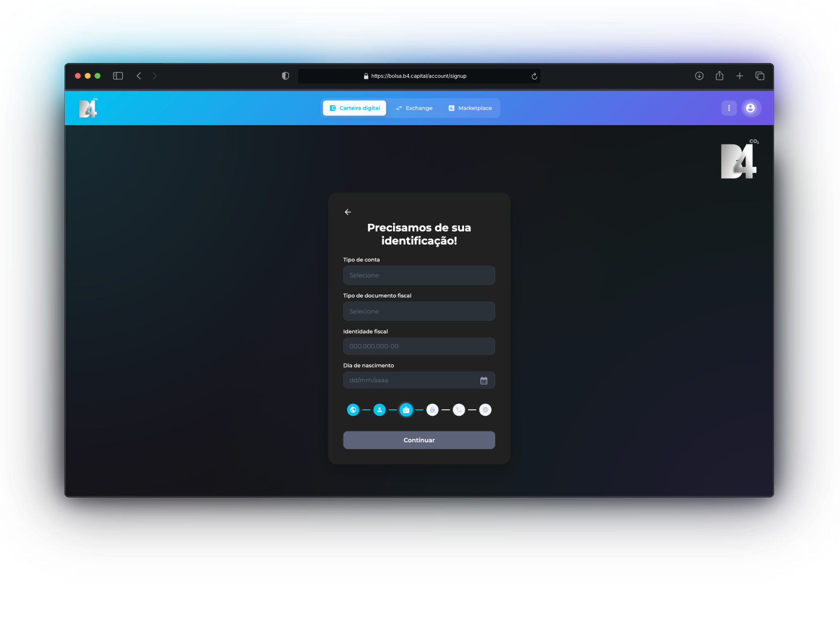Viewport: 840px width, 630px height.
Task: Open the user account avatar menu
Action: click(750, 108)
